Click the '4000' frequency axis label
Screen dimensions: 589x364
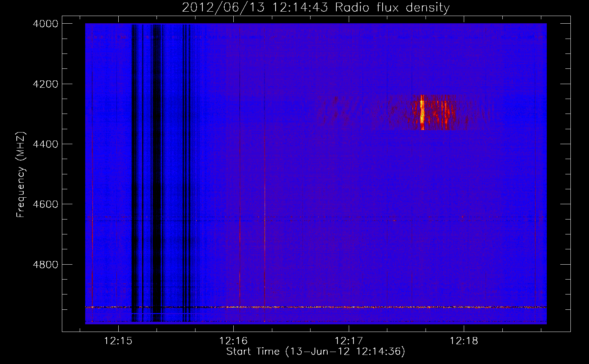pos(46,24)
